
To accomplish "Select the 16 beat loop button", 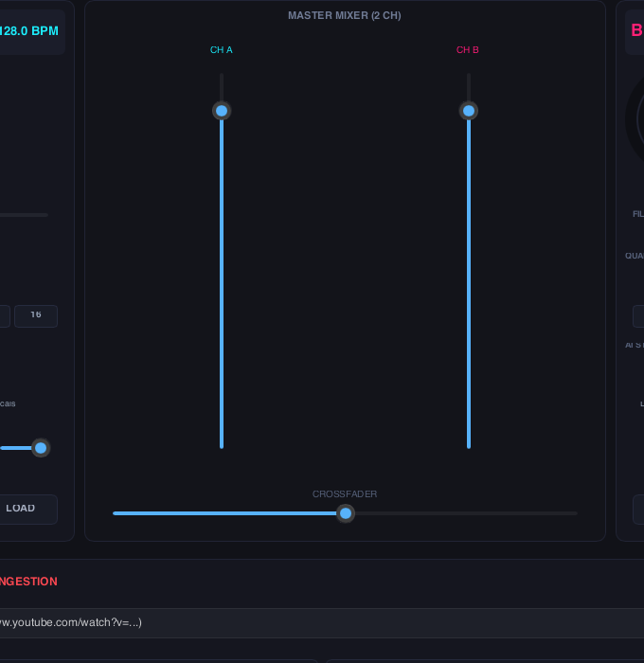I will pos(36,315).
